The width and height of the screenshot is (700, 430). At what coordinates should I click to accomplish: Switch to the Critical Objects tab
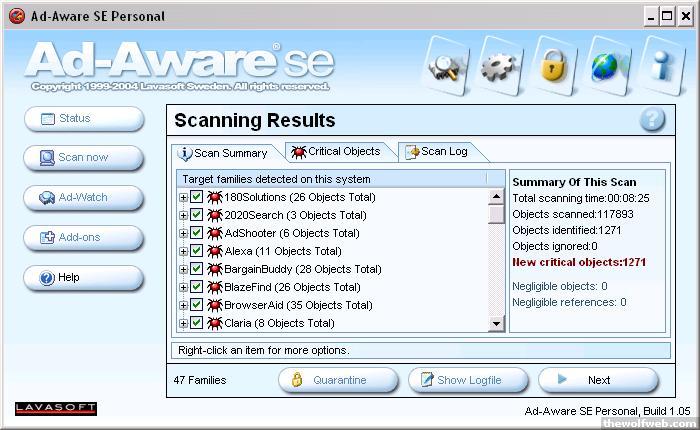pyautogui.click(x=335, y=152)
